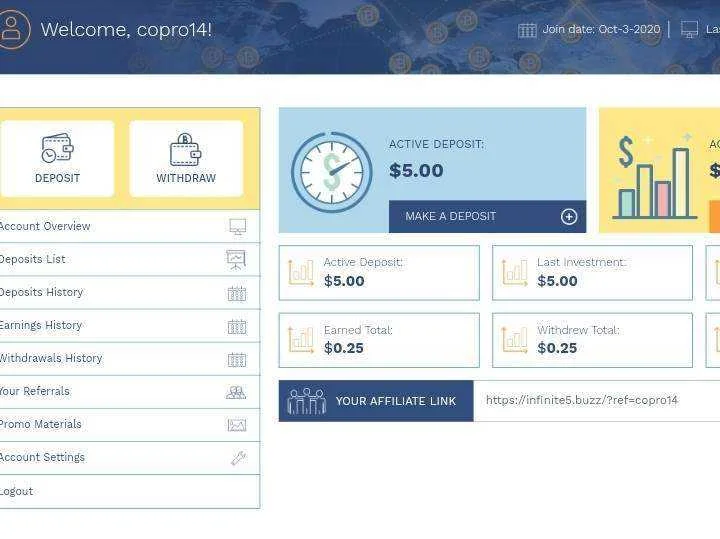Viewport: 720px width, 539px height.
Task: Click the Withdrew Total $0.25 value
Action: [557, 348]
